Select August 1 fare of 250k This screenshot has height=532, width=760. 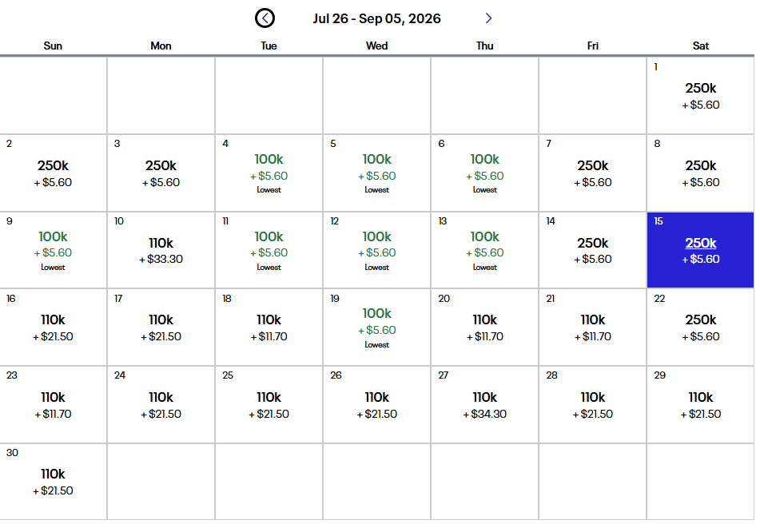pyautogui.click(x=700, y=96)
